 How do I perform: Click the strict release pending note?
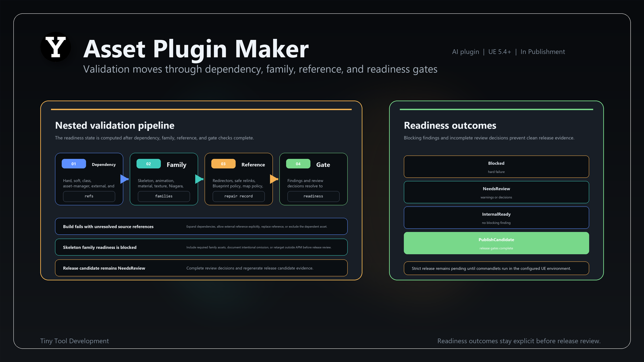(x=496, y=268)
